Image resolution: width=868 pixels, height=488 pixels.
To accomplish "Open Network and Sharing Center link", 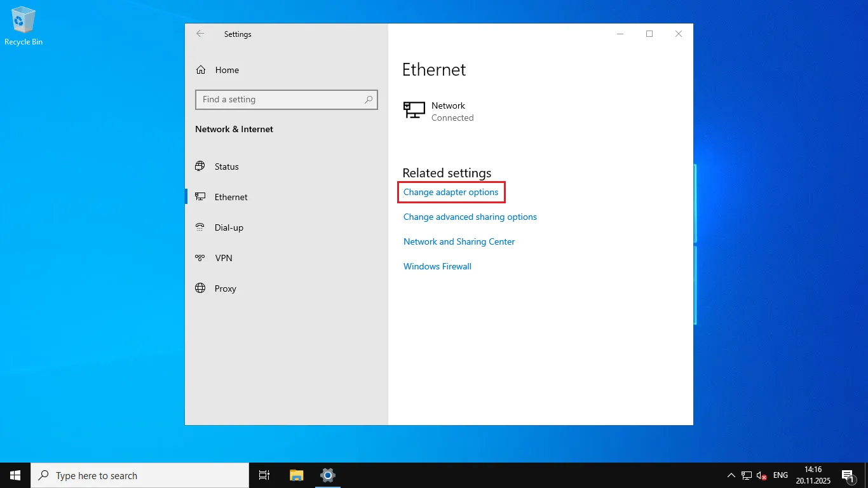I will coord(459,241).
